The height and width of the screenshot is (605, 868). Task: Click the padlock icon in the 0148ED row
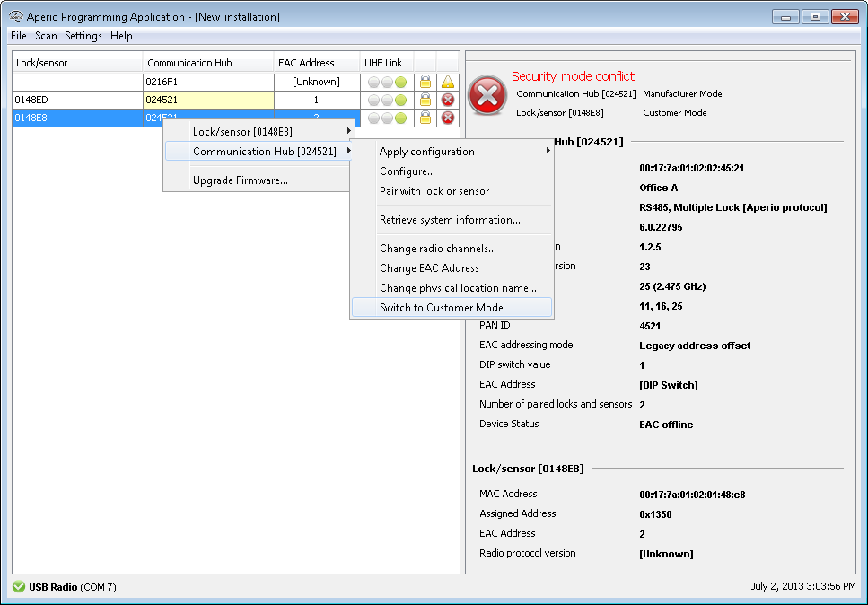pyautogui.click(x=425, y=100)
